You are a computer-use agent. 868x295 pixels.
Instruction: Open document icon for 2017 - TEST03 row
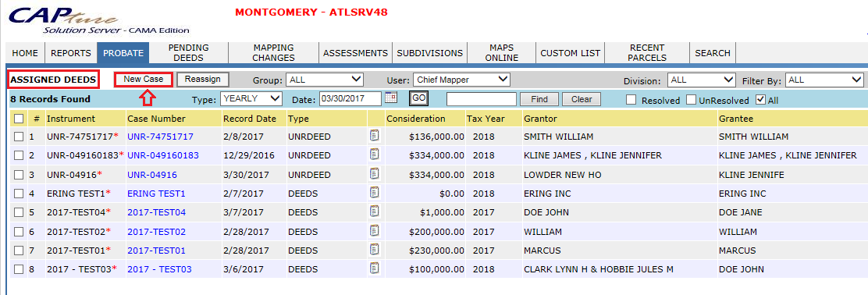point(375,268)
